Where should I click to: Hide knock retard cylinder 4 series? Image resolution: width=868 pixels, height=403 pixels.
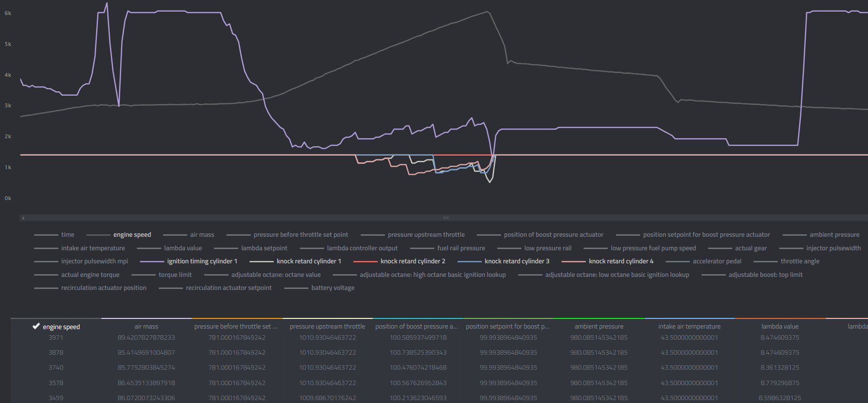[621, 261]
